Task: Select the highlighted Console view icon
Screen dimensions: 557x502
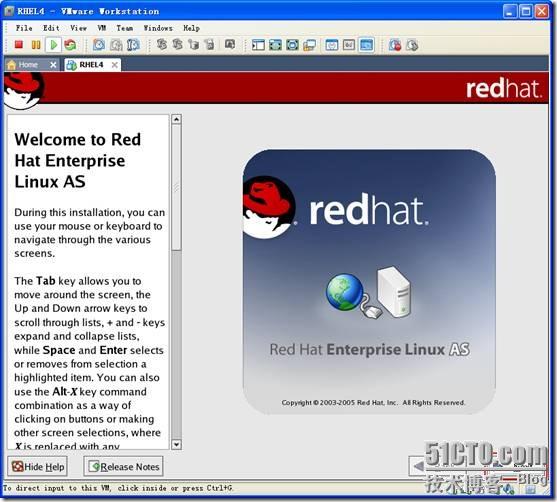Action: 366,45
